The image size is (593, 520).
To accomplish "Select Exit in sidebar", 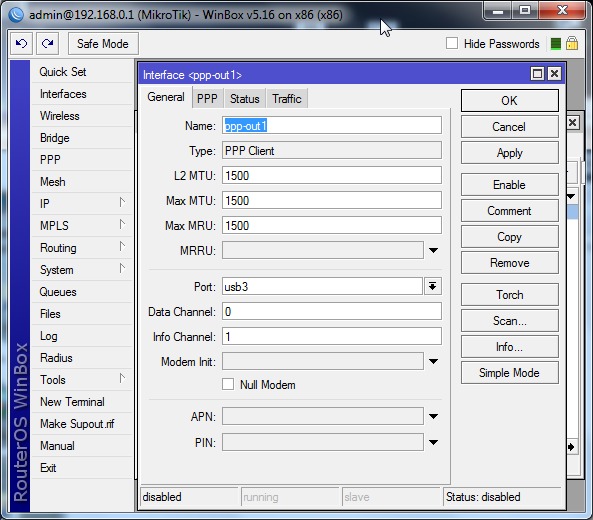I will [82, 468].
